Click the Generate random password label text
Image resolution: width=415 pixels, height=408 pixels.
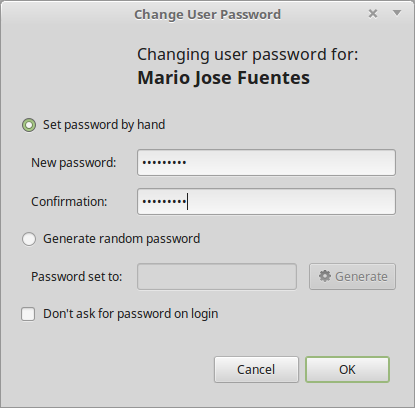click(122, 239)
